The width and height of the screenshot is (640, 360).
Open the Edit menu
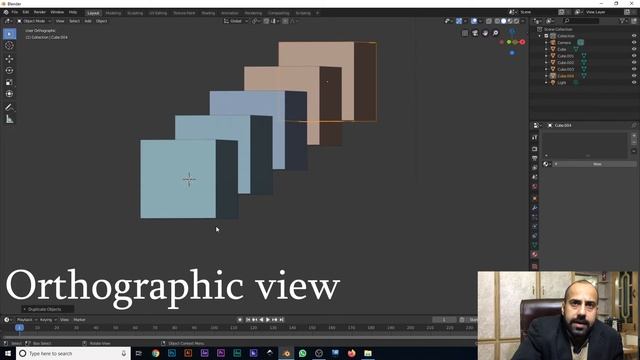click(26, 12)
